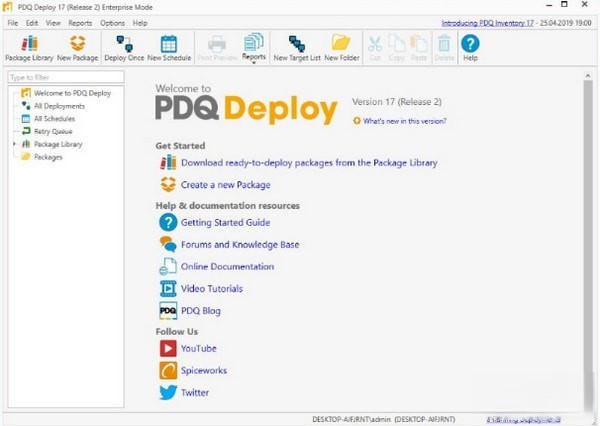
Task: Open the Reports toolbar dropdown
Action: click(x=254, y=49)
